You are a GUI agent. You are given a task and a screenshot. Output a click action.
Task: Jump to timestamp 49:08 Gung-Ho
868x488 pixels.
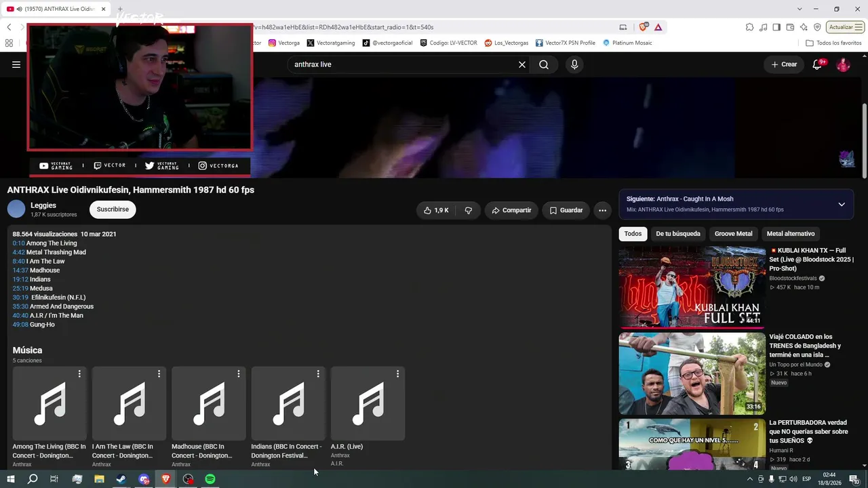[20, 325]
